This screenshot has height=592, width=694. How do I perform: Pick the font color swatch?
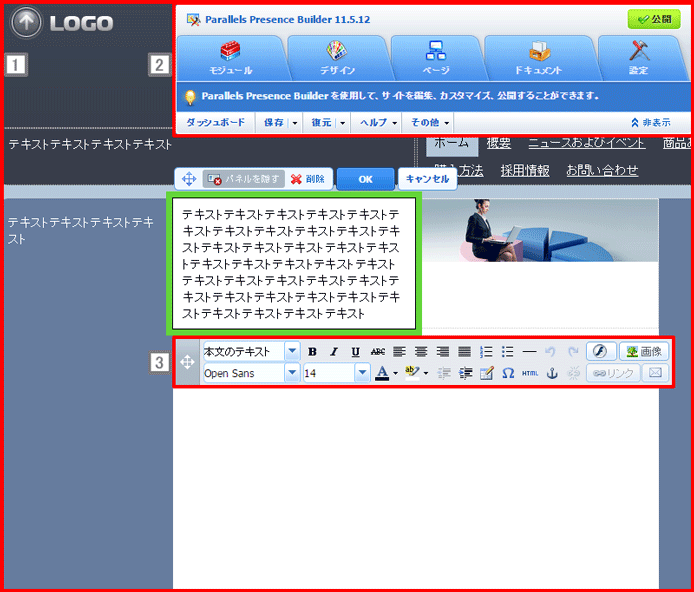(x=382, y=373)
